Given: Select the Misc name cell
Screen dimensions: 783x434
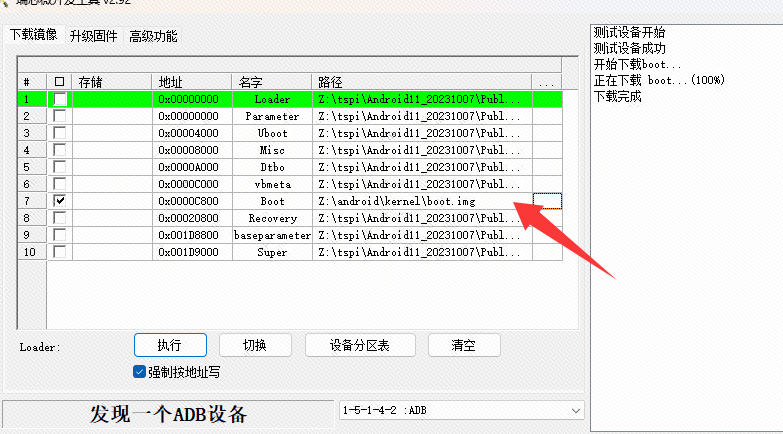Looking at the screenshot, I should [x=272, y=150].
